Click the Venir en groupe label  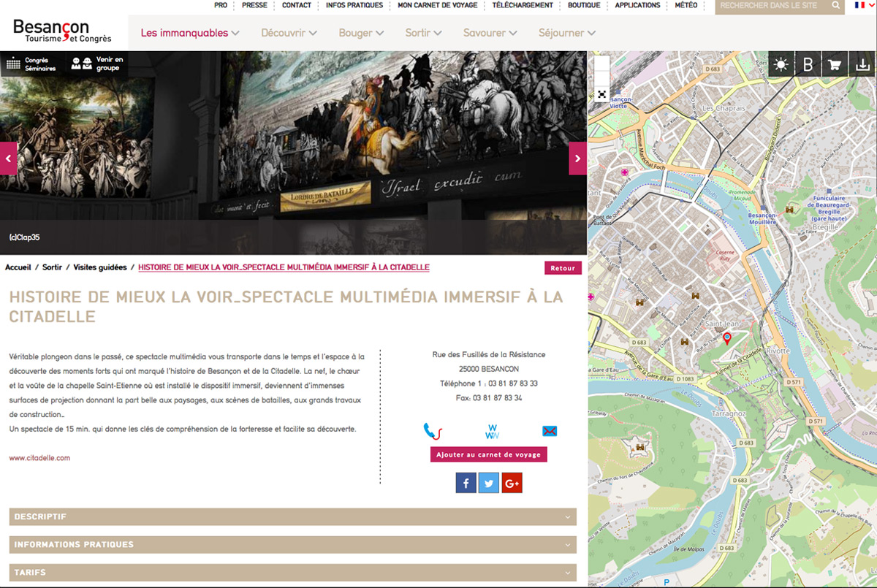[x=110, y=64]
